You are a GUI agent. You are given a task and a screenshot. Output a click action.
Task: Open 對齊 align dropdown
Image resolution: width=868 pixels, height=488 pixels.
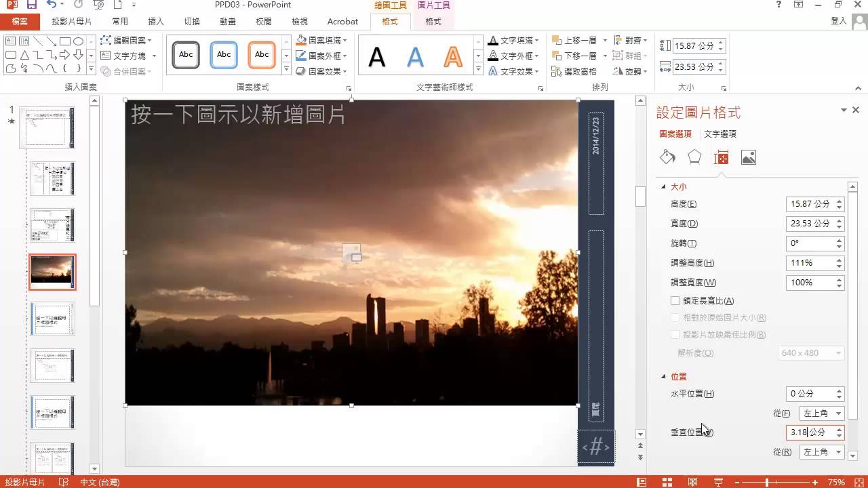(x=631, y=41)
